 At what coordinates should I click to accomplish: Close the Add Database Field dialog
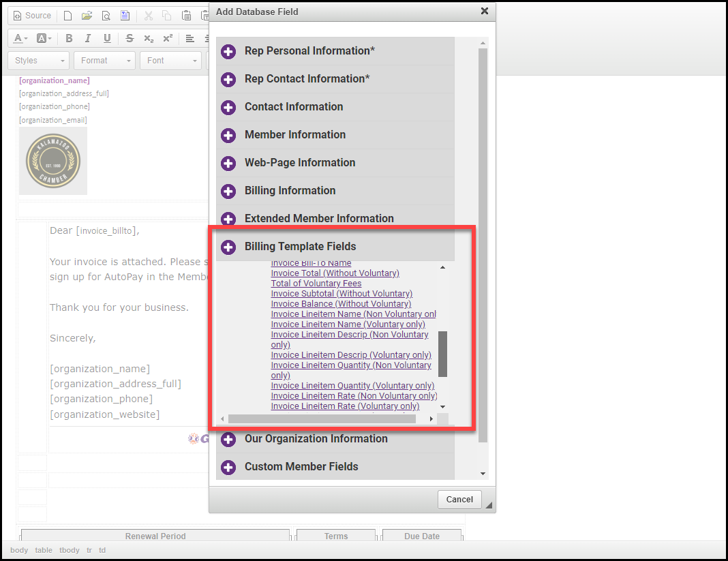click(x=484, y=11)
